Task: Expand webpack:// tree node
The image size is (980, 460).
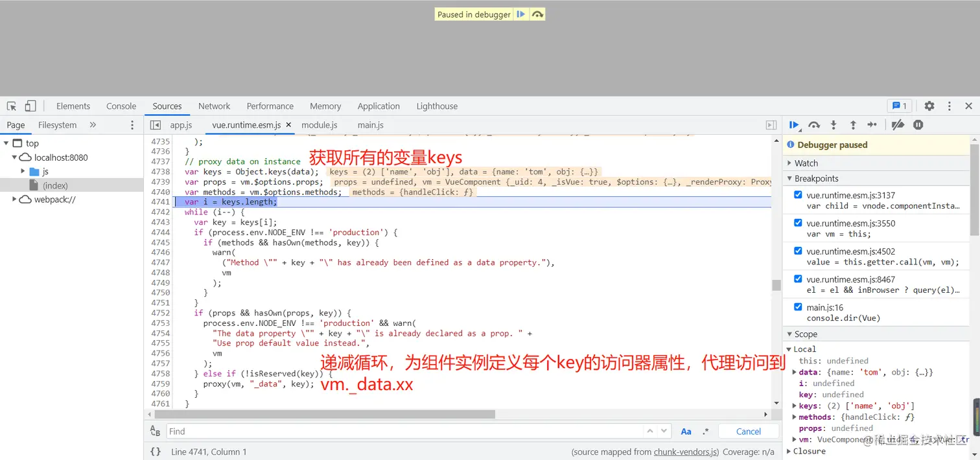Action: point(14,200)
